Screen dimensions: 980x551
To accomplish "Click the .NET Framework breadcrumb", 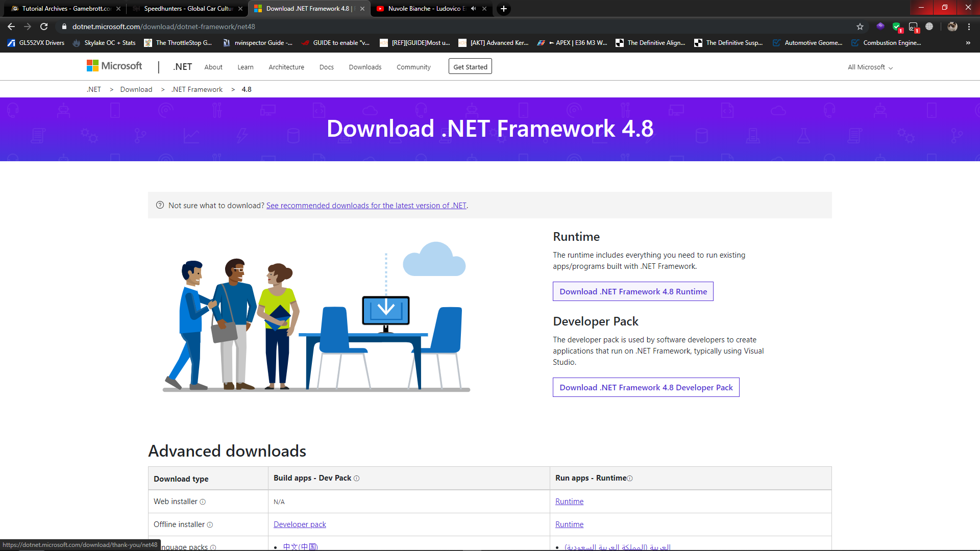I will 197,89.
